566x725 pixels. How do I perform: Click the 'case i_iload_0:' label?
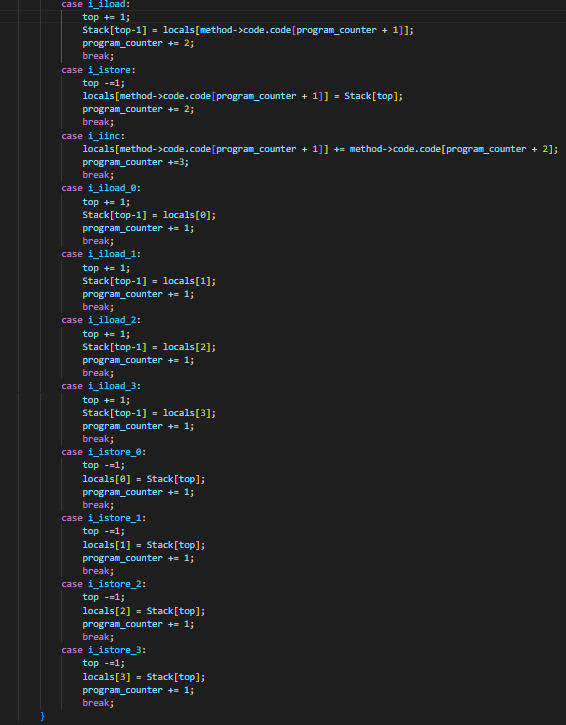pos(101,188)
